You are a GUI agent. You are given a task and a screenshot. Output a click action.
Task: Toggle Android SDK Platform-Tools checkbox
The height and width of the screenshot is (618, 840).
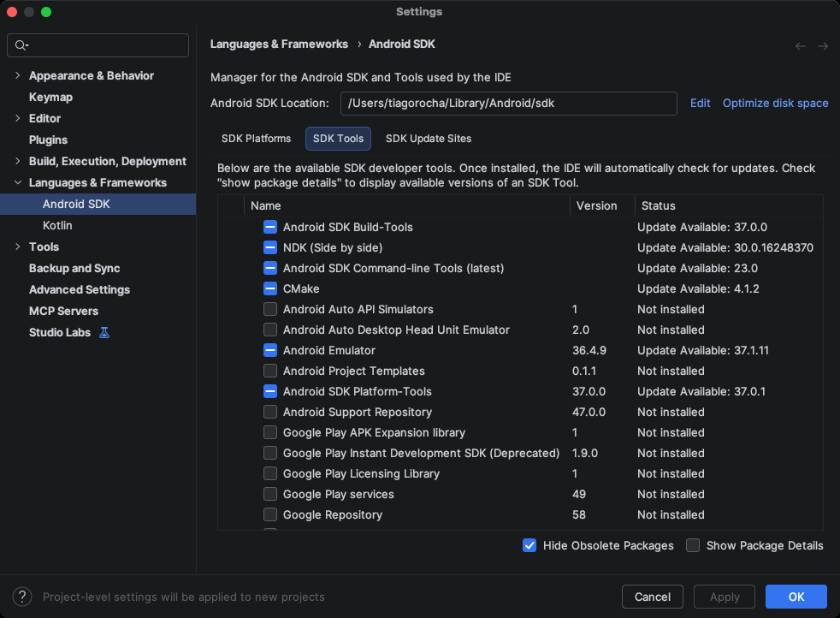(270, 391)
